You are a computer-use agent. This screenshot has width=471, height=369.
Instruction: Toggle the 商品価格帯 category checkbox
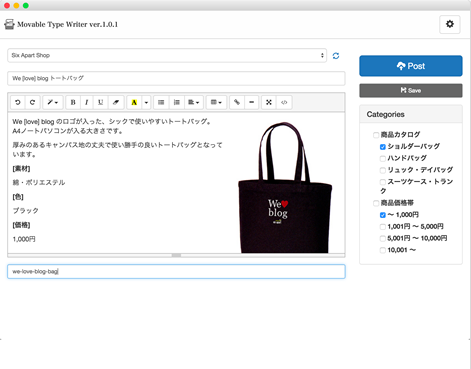click(376, 203)
